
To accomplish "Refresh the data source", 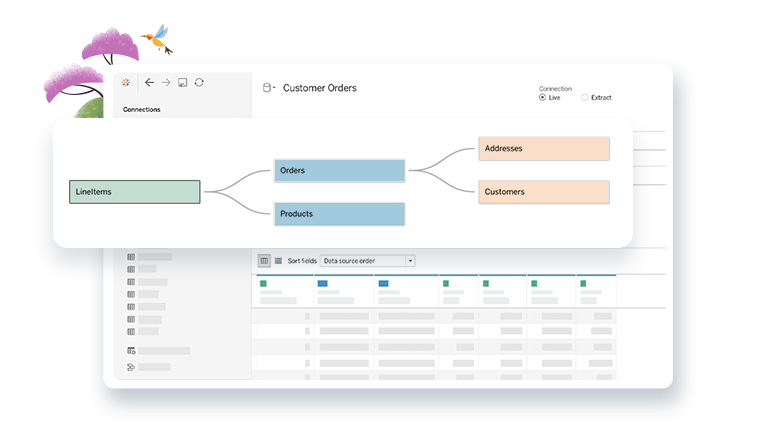I will pyautogui.click(x=200, y=83).
